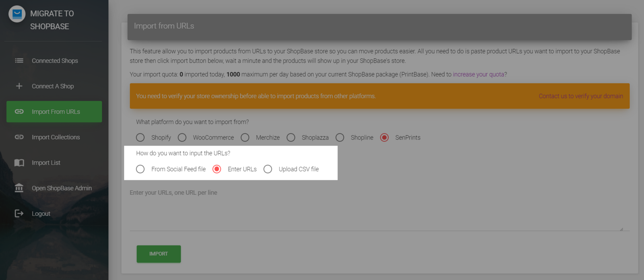Click the link icon beside Import From URLs
Image resolution: width=644 pixels, height=280 pixels.
point(19,111)
